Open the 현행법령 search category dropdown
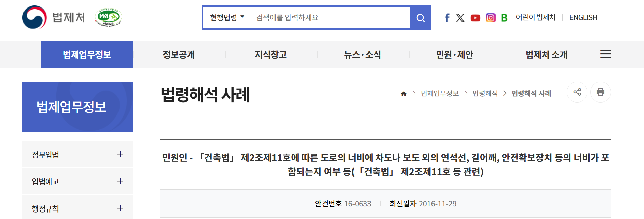 click(227, 17)
